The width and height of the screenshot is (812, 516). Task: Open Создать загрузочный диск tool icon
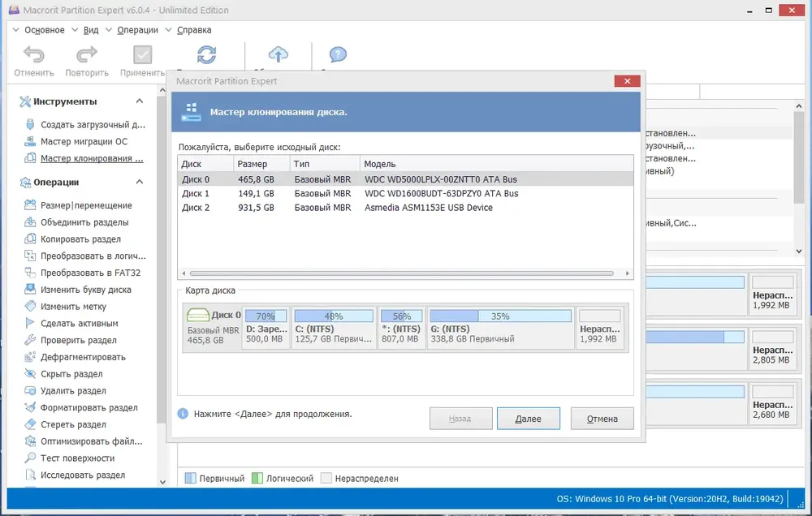pyautogui.click(x=30, y=124)
